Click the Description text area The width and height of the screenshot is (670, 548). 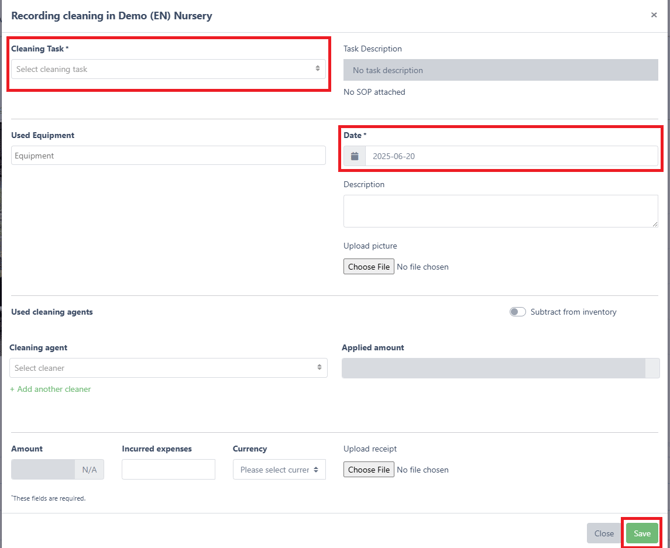pyautogui.click(x=500, y=211)
